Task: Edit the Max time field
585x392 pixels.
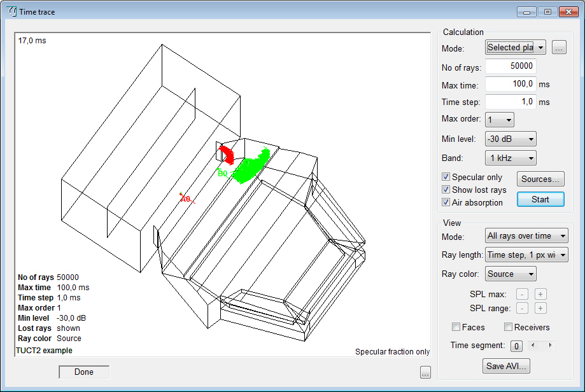Action: (511, 84)
